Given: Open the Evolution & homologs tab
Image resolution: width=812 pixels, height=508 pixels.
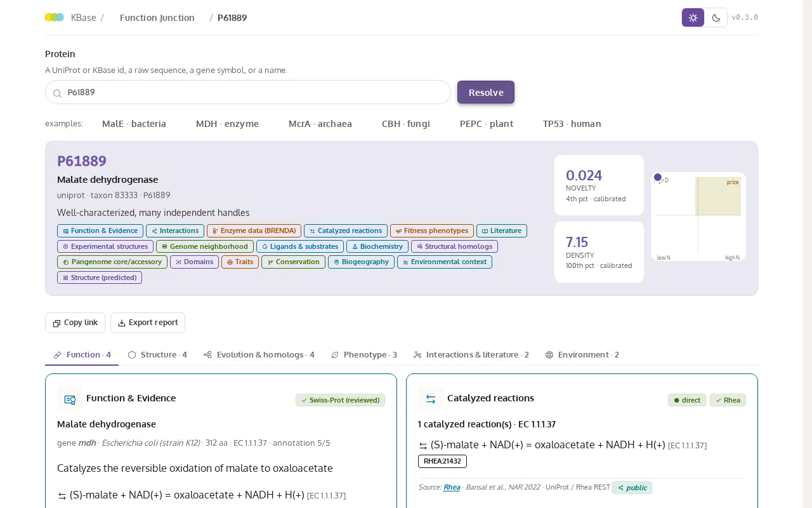Looking at the screenshot, I should pyautogui.click(x=259, y=355).
